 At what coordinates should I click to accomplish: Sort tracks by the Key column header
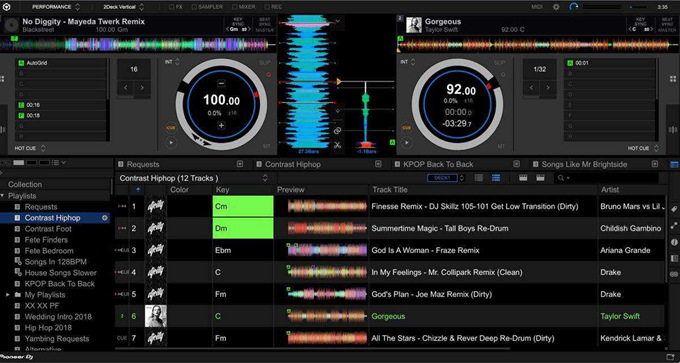tap(222, 190)
